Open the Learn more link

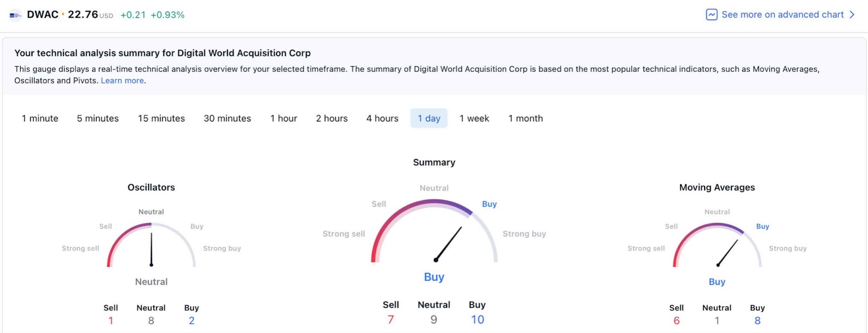(x=122, y=80)
